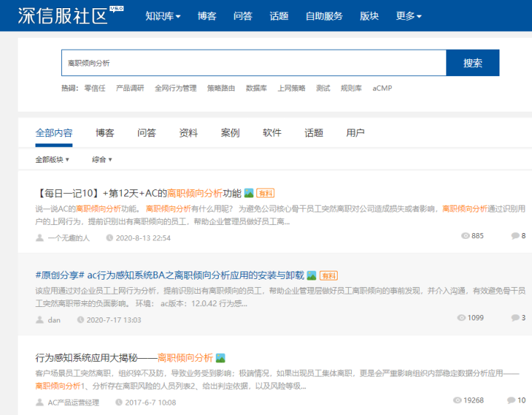Expand the 综合 sort dropdown
The width and height of the screenshot is (532, 415).
[102, 159]
